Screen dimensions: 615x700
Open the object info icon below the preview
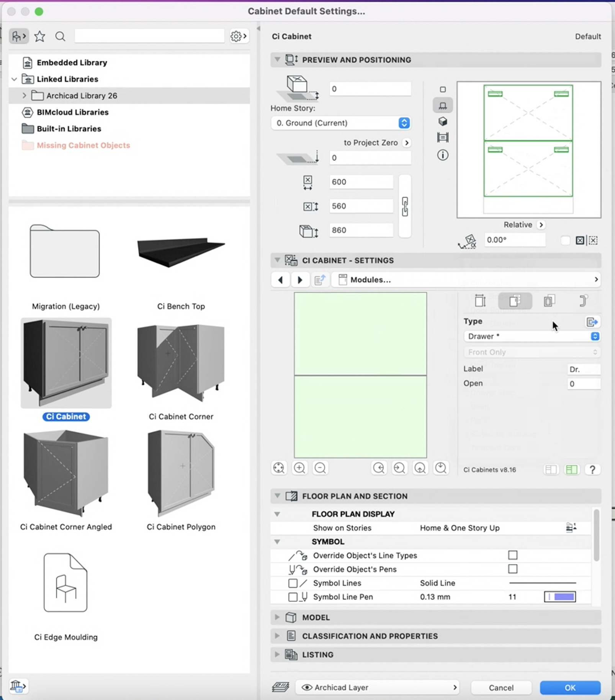coord(442,155)
